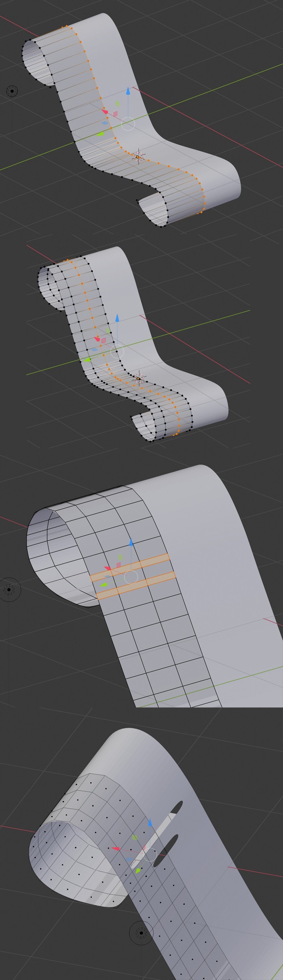283x980 pixels.
Task: Grab the blue plane handle in the bottom viewport
Action: [x=129, y=859]
